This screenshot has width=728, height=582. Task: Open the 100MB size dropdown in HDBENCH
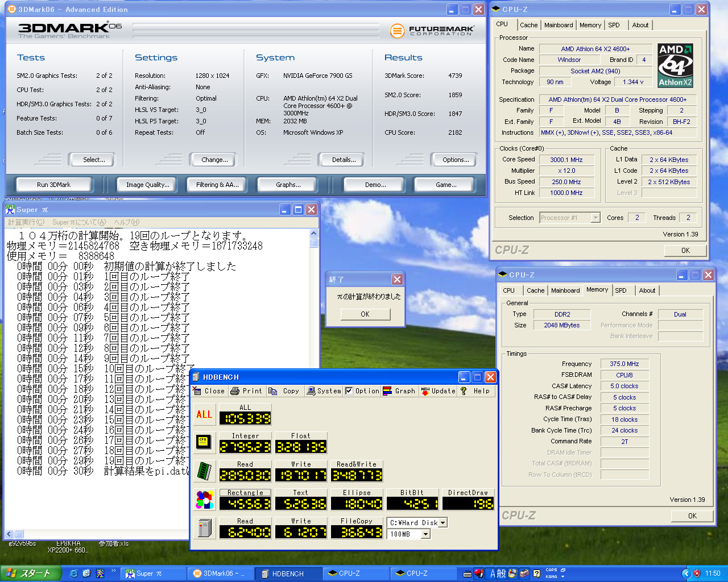tap(425, 534)
